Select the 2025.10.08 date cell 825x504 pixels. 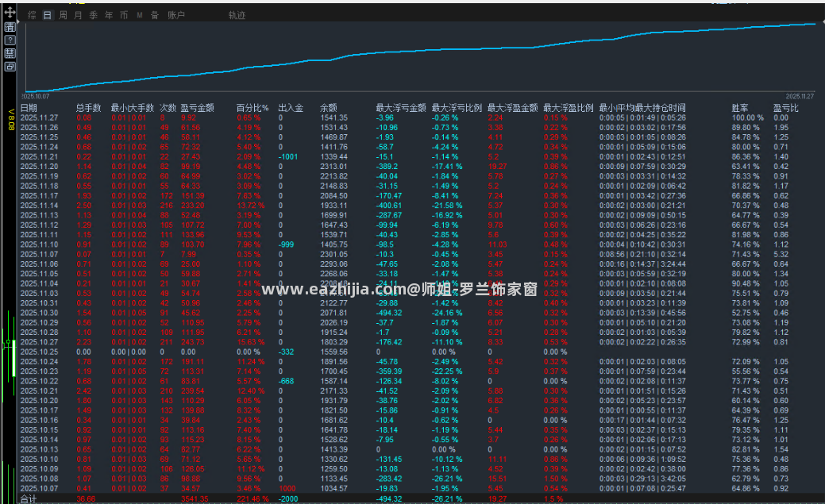pos(40,479)
